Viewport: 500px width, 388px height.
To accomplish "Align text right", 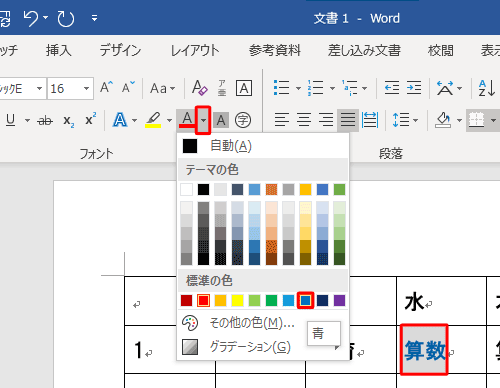I will coord(326,120).
